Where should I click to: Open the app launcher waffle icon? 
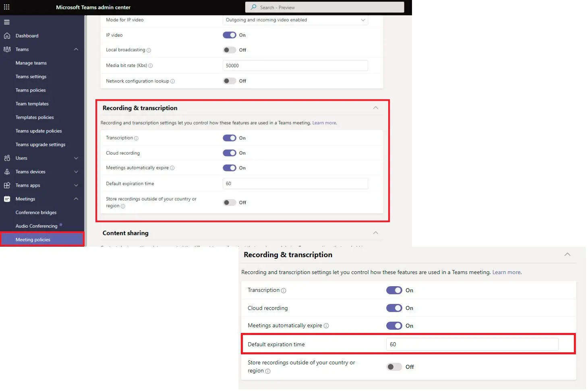[6, 7]
